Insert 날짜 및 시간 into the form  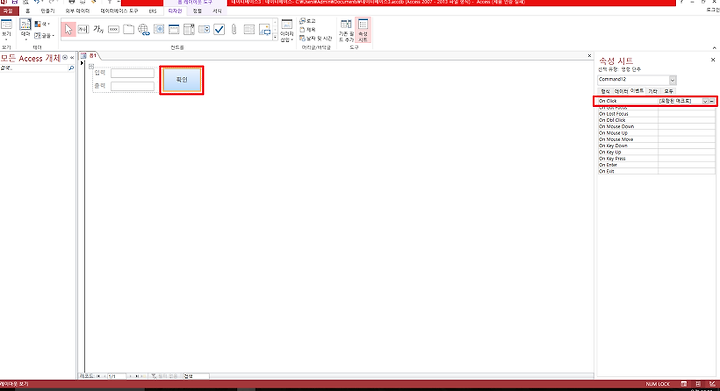click(315, 39)
